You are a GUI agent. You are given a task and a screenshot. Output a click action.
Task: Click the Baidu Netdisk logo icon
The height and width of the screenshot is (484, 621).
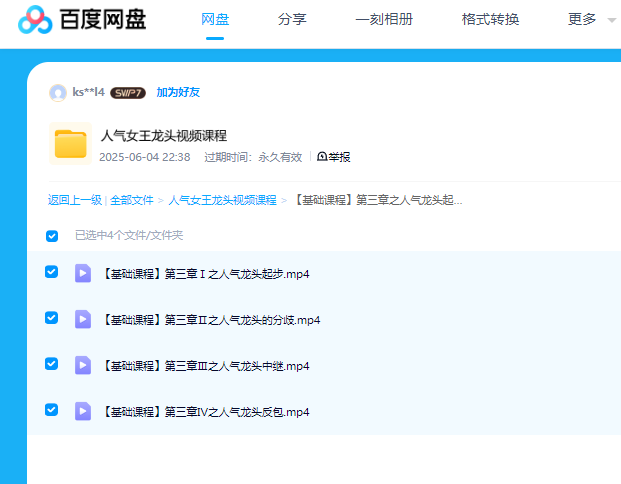(34, 19)
